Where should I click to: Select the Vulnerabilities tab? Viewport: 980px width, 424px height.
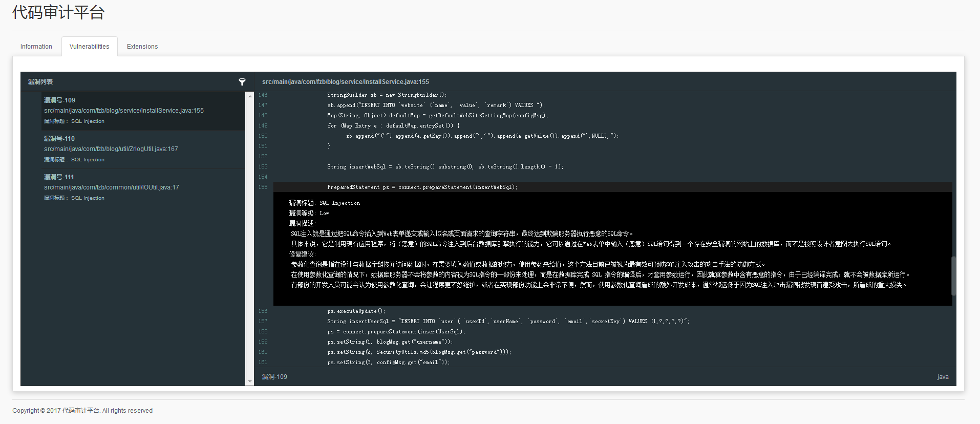pos(90,47)
